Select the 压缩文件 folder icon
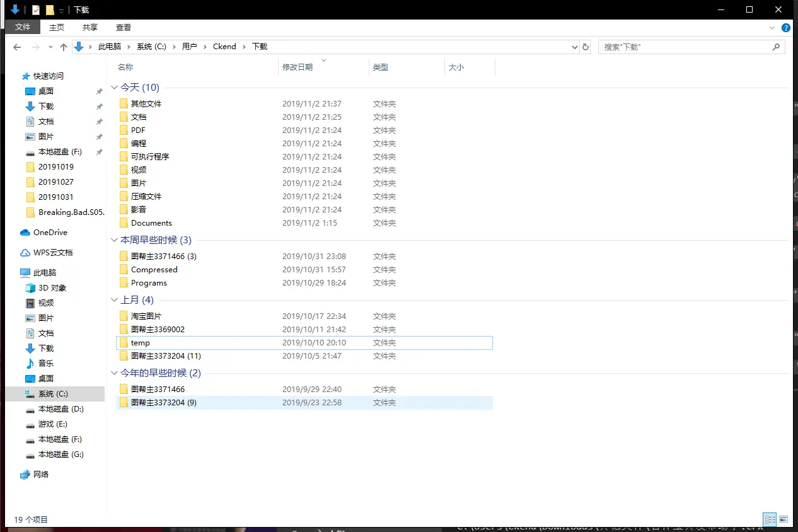This screenshot has width=798, height=532. click(124, 196)
